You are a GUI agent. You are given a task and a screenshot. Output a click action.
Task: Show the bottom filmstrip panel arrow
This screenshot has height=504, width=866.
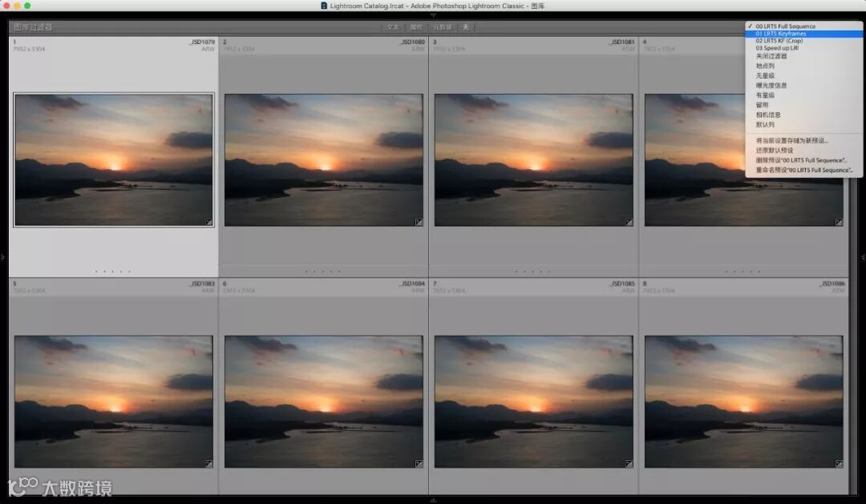coord(433,500)
